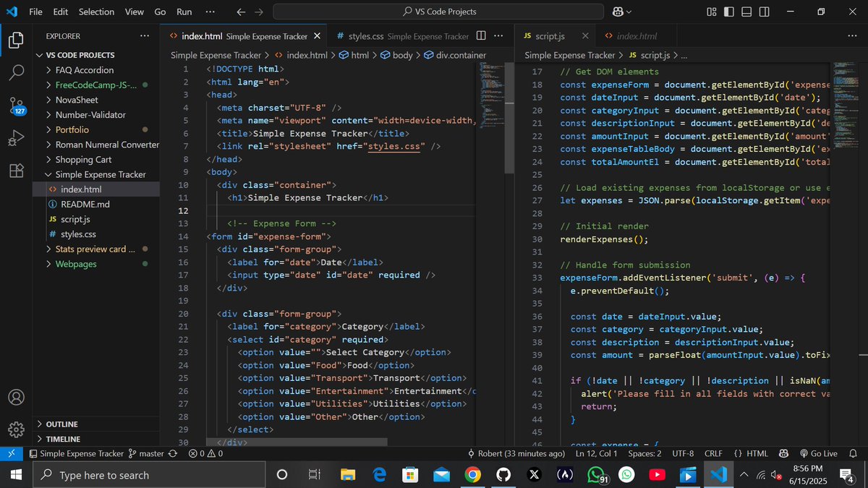The height and width of the screenshot is (488, 868).
Task: Open more actions for the left editor group
Action: coord(498,35)
